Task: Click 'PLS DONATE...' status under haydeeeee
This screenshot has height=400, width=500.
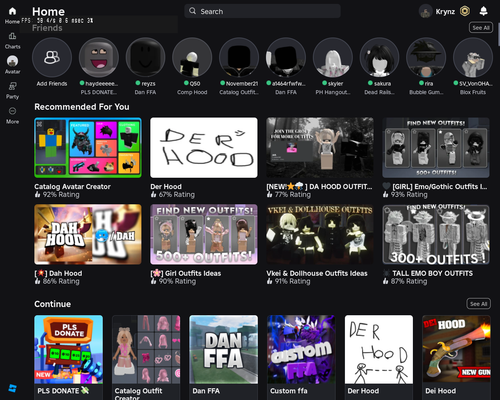Action: click(99, 92)
